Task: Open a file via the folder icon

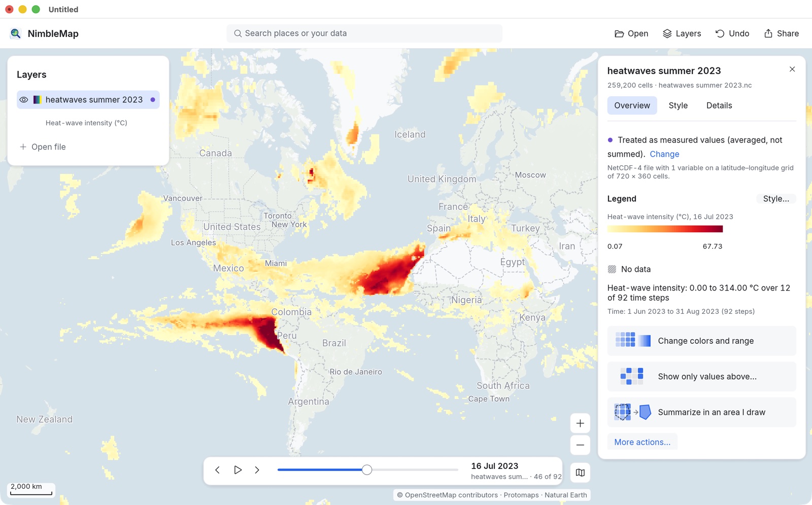Action: [619, 33]
